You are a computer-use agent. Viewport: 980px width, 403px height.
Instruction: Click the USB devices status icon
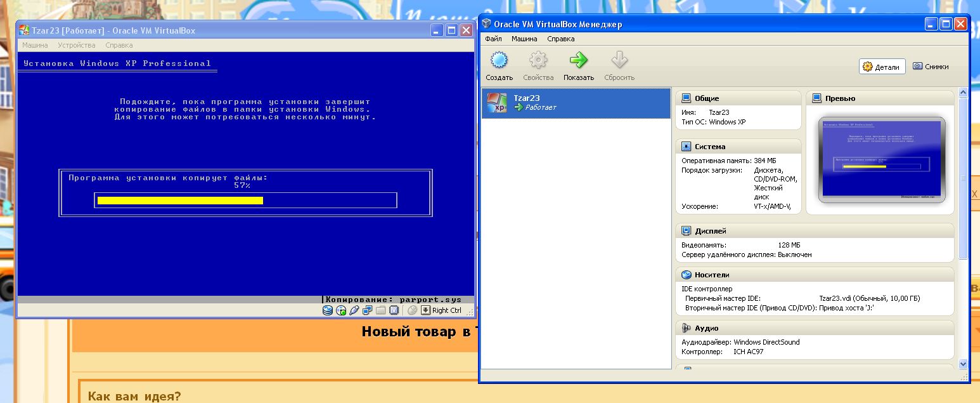click(x=354, y=310)
